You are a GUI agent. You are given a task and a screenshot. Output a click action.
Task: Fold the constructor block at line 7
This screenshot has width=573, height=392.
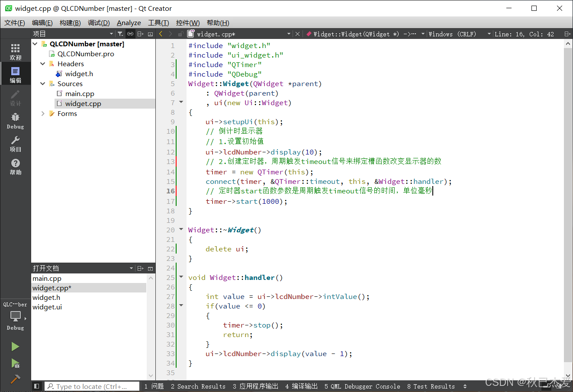[181, 102]
